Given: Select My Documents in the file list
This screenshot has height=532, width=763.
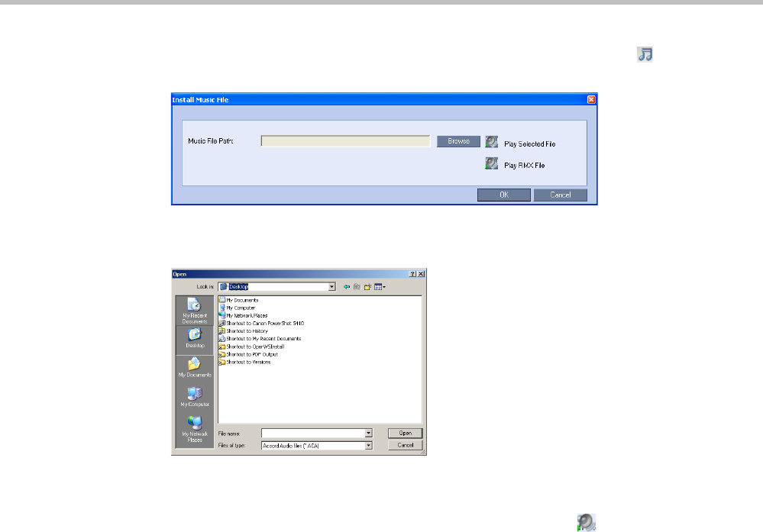Looking at the screenshot, I should (x=239, y=300).
